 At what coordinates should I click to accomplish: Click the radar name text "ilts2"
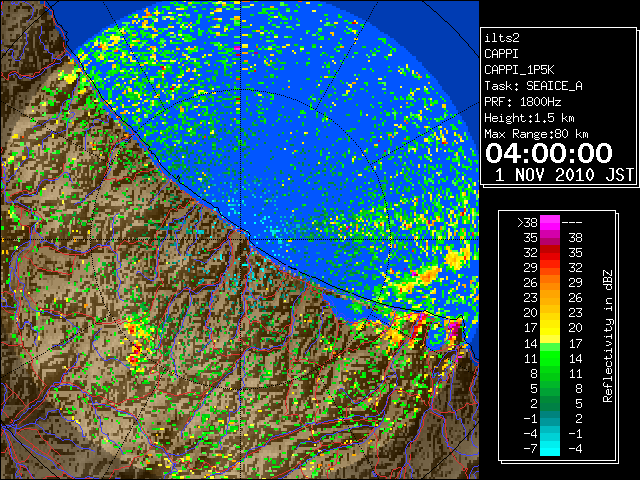[502, 38]
